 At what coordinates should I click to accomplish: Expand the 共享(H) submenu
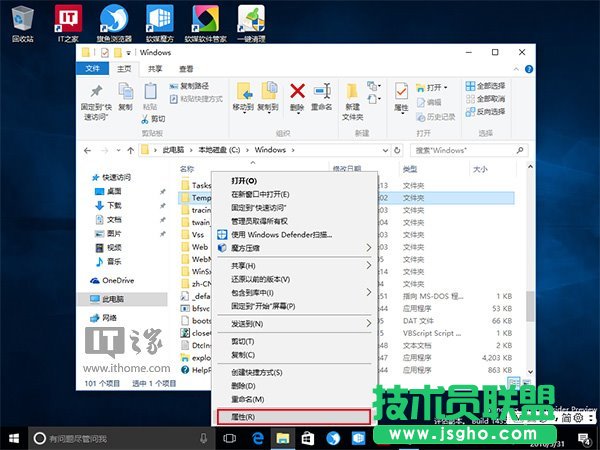(x=294, y=266)
